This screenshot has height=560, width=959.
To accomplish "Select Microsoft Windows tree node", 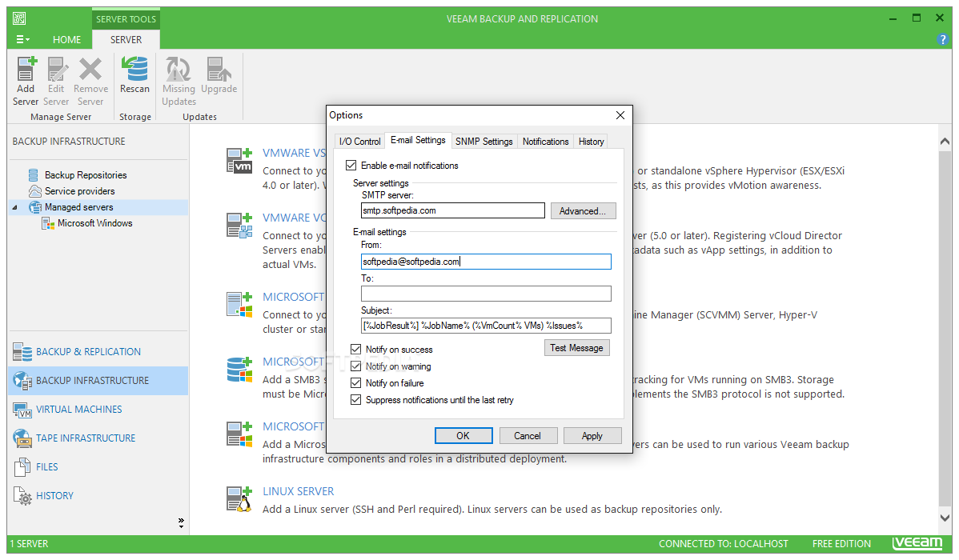I will click(x=94, y=223).
